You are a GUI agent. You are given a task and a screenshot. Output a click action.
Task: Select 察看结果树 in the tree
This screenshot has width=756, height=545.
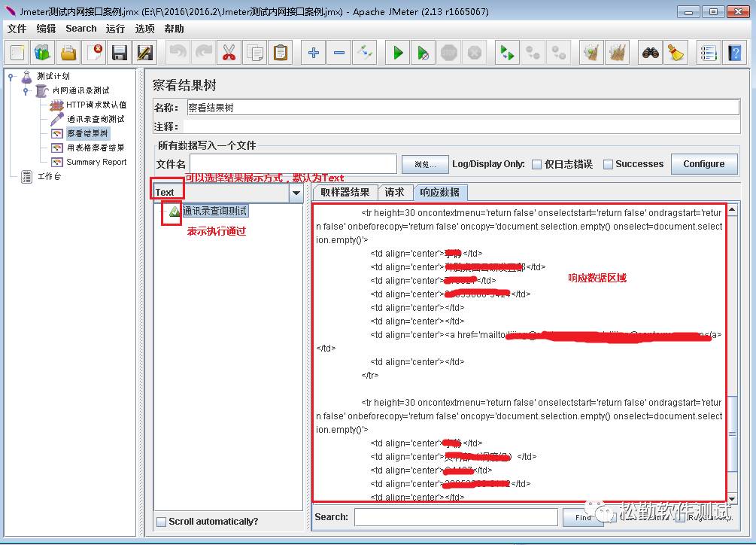(87, 133)
